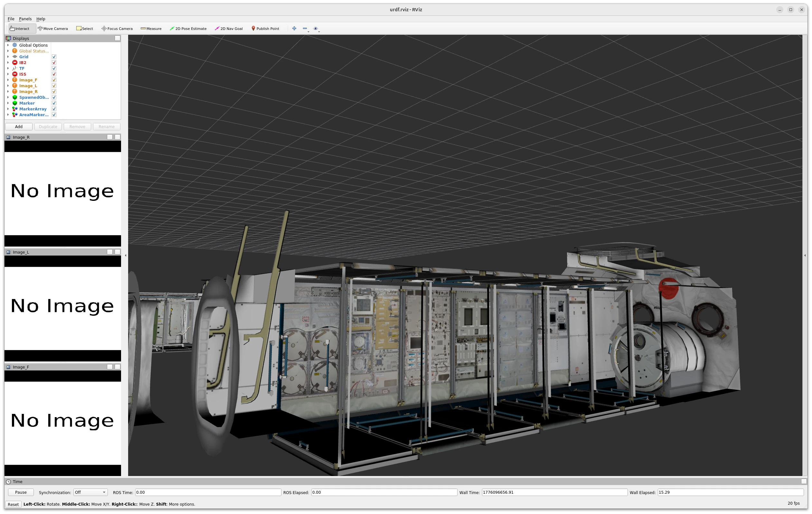Expand the IB2 display properties

pos(8,63)
